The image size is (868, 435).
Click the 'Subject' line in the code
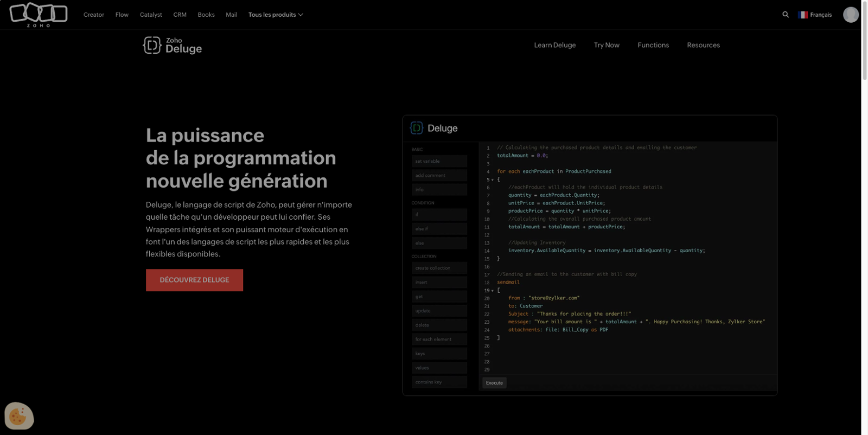pyautogui.click(x=570, y=314)
